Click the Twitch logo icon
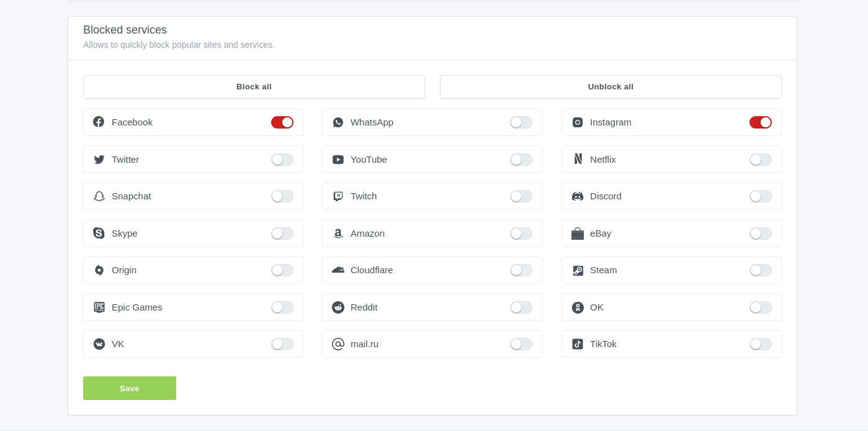The width and height of the screenshot is (868, 431). 338,196
